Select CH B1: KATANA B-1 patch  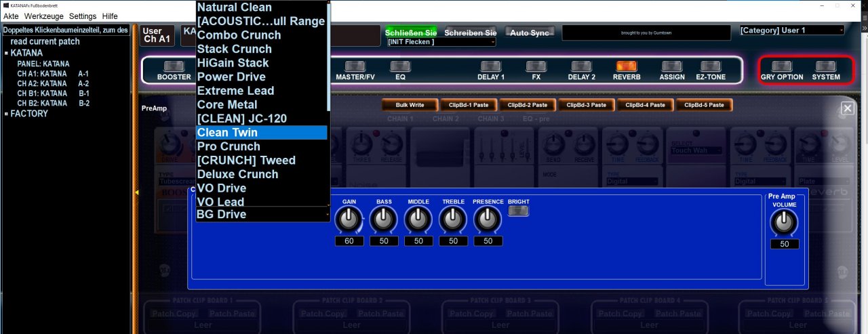tap(53, 93)
